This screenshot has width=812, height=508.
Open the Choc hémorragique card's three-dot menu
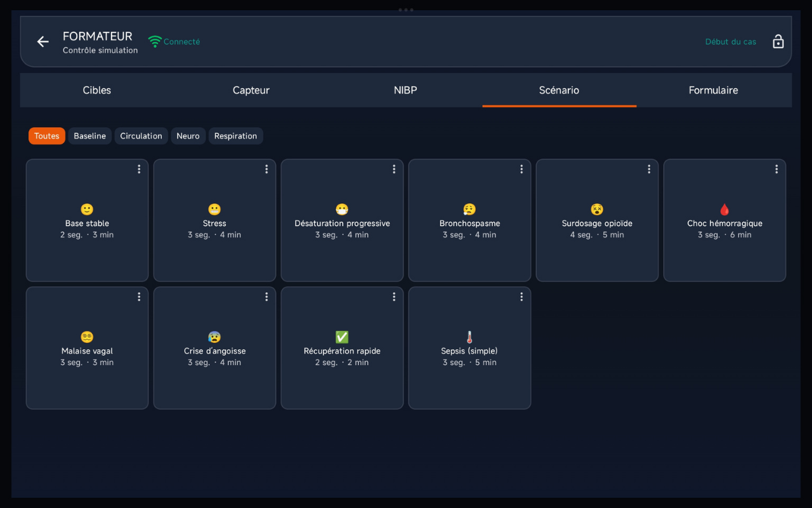point(776,169)
